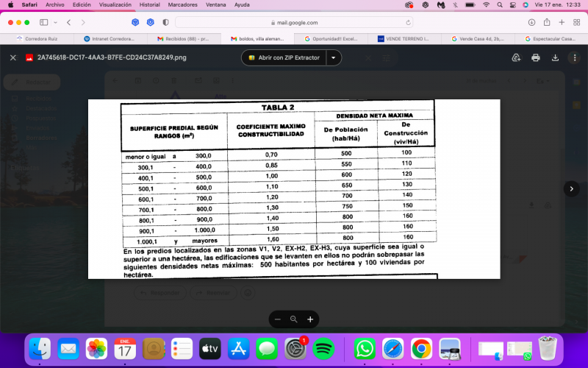Open Finder from the Dock
The image size is (588, 368).
(x=40, y=349)
